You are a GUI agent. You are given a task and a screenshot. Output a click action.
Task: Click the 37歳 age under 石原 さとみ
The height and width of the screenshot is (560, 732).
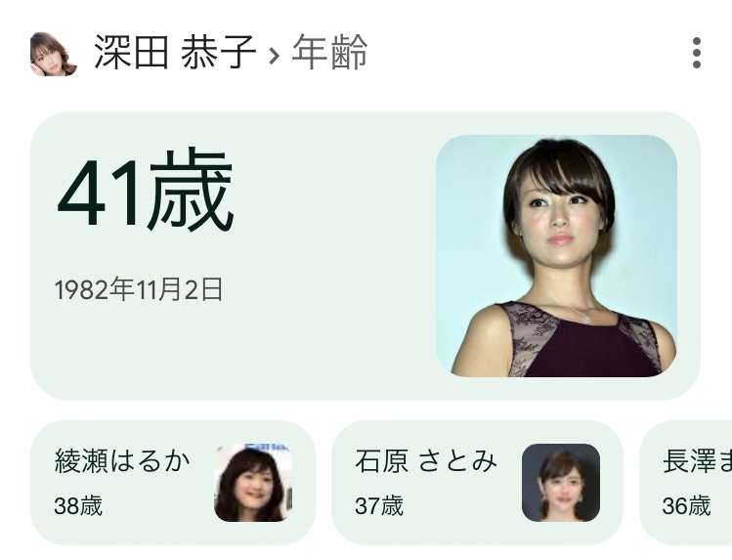(x=378, y=506)
